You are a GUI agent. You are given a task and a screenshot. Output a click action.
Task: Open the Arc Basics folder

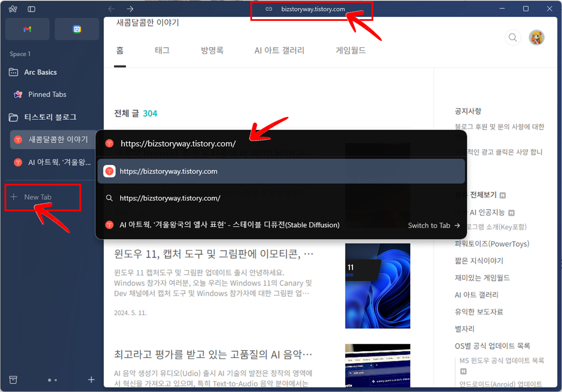click(40, 72)
